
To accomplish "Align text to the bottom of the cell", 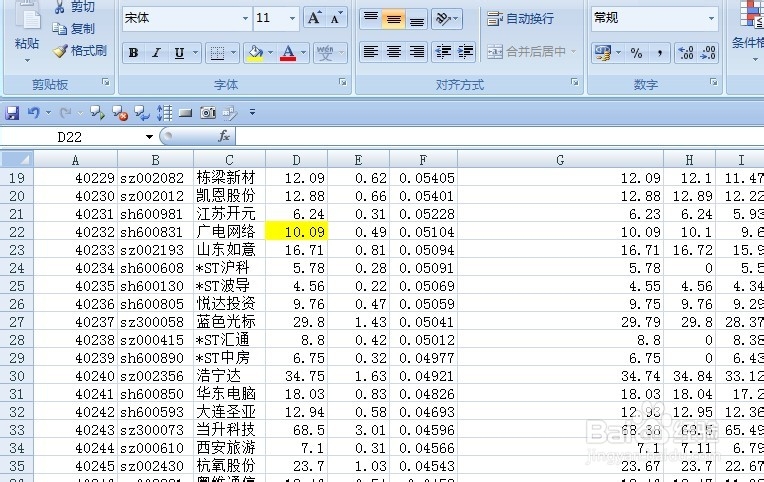I will pyautogui.click(x=417, y=19).
